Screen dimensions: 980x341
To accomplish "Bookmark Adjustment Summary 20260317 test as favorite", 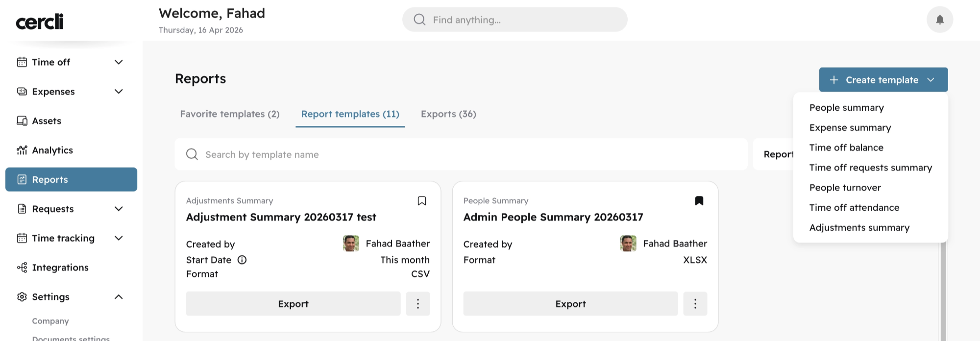I will pyautogui.click(x=422, y=201).
